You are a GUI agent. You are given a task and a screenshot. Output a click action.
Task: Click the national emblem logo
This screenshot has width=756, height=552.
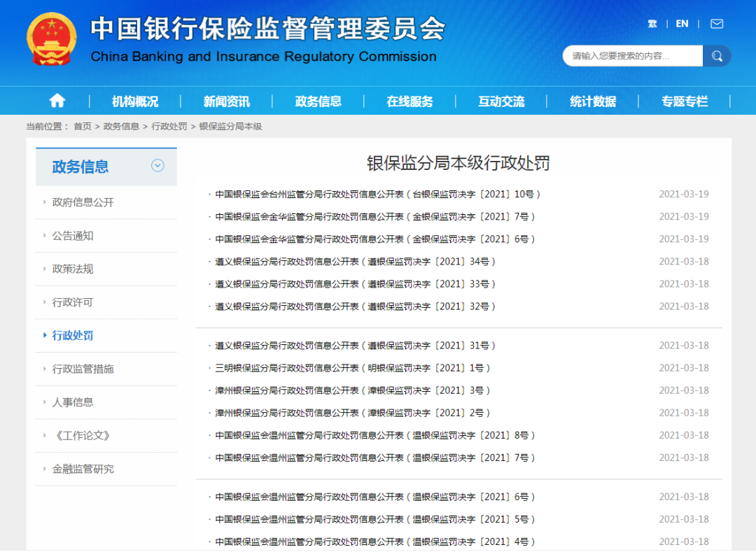tap(51, 39)
